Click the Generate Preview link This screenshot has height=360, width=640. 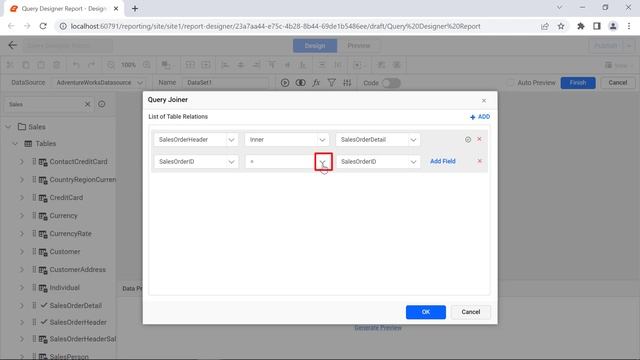pos(378,328)
